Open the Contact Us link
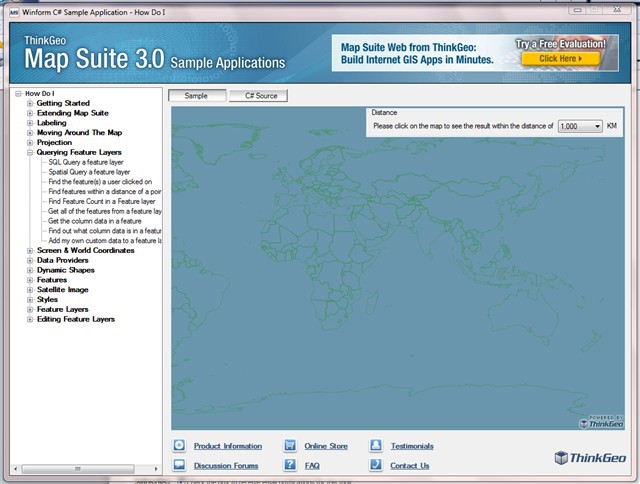The height and width of the screenshot is (484, 640). click(x=410, y=466)
